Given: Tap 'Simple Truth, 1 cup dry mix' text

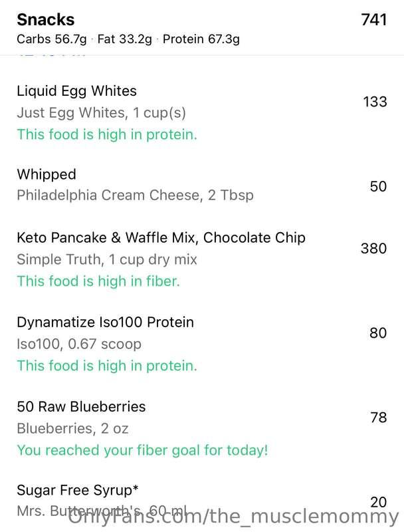Looking at the screenshot, I should click(x=107, y=259).
